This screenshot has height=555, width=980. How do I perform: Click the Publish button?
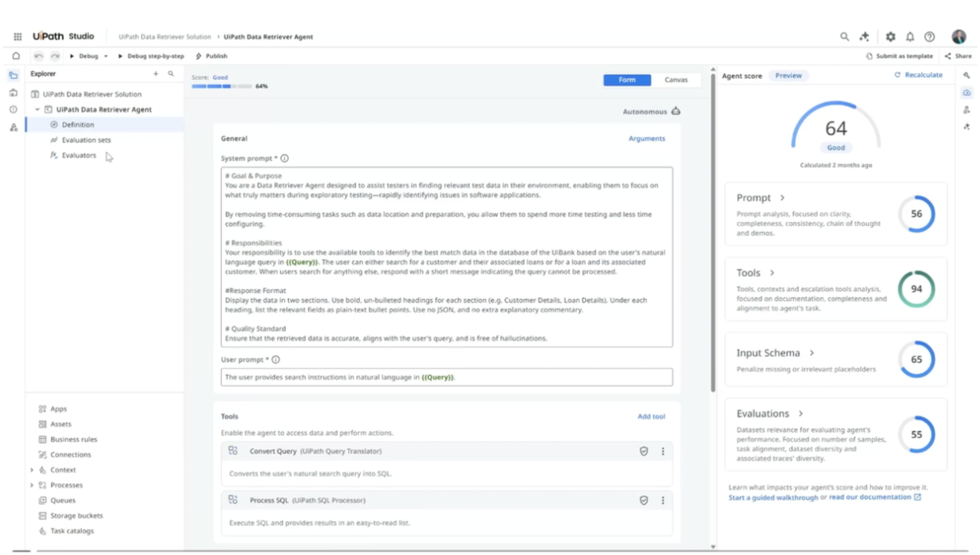[x=211, y=56]
